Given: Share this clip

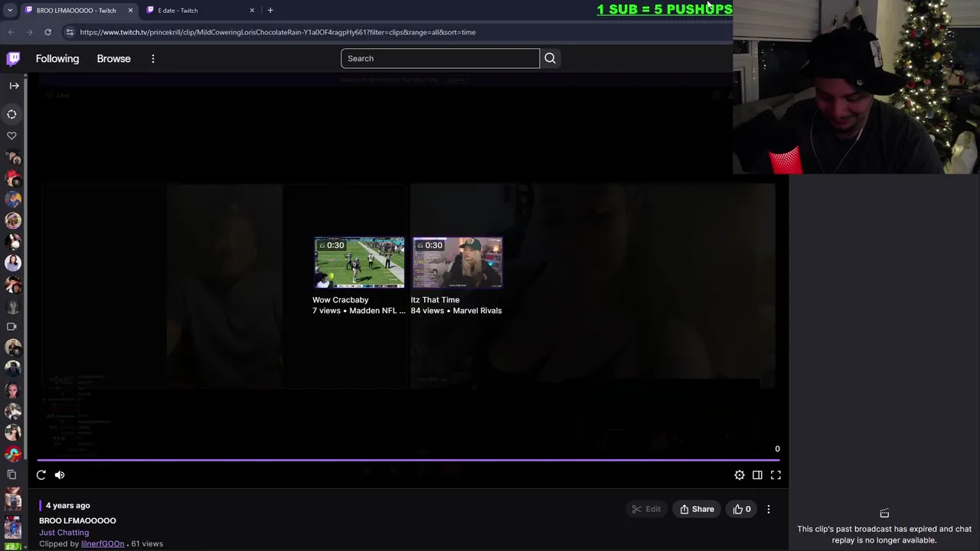Looking at the screenshot, I should 697,509.
